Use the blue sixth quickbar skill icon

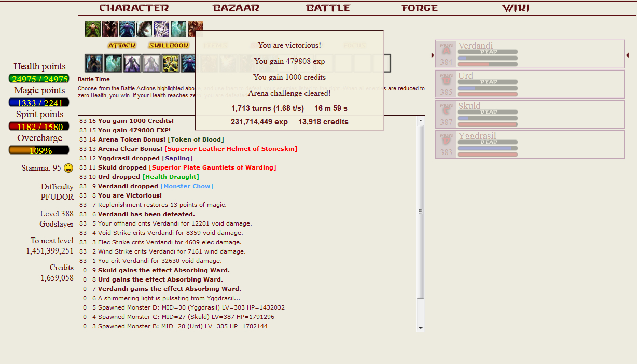point(188,63)
